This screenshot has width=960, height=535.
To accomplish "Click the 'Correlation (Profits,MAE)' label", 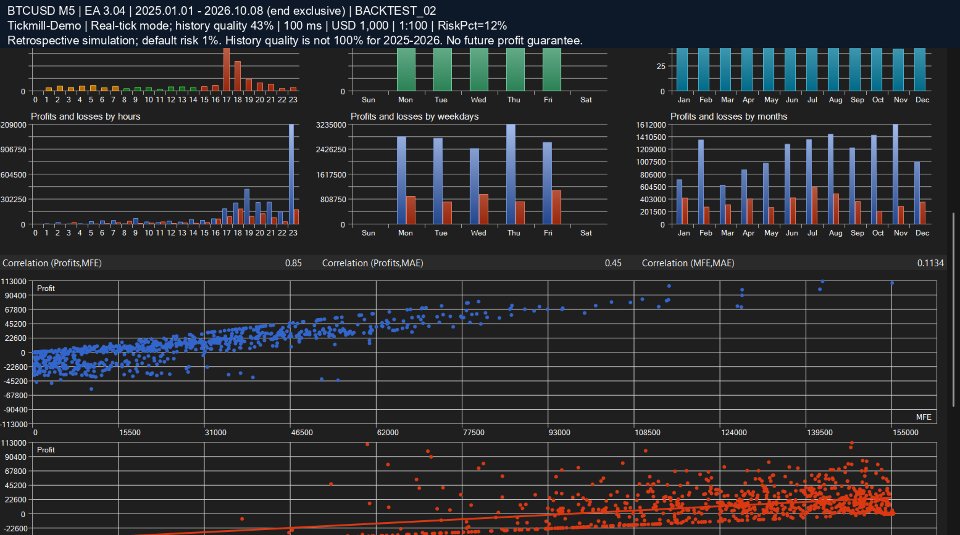I will coord(372,263).
